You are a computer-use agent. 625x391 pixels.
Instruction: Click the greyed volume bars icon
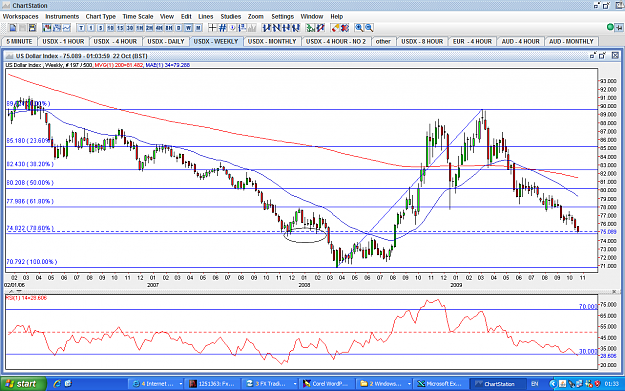tap(252, 28)
